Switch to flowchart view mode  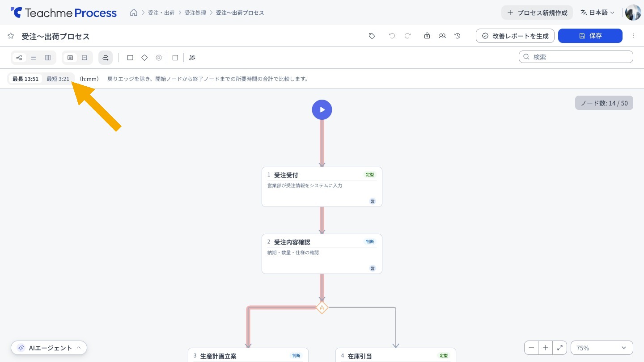tap(19, 58)
